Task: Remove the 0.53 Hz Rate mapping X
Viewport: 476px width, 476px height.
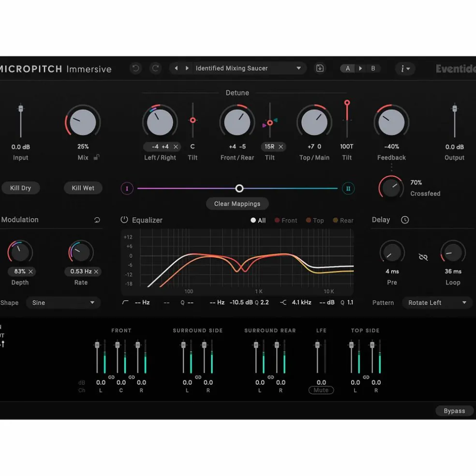Action: pyautogui.click(x=96, y=271)
